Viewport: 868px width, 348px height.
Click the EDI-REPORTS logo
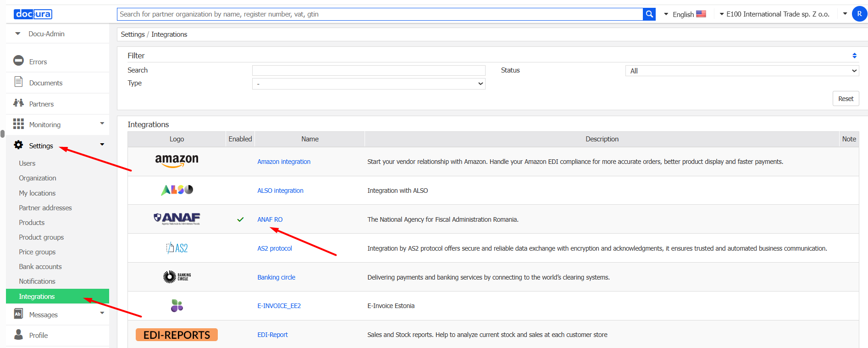pyautogui.click(x=177, y=335)
